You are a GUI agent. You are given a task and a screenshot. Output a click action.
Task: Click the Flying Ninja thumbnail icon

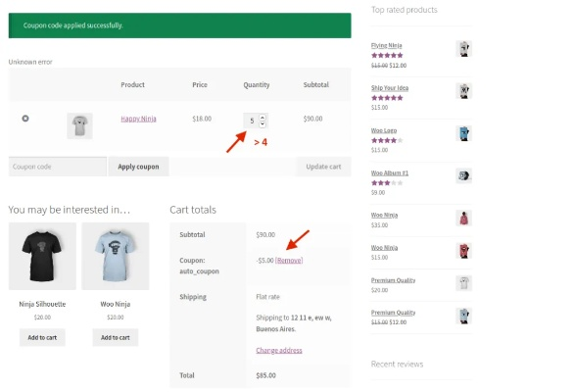pyautogui.click(x=464, y=49)
